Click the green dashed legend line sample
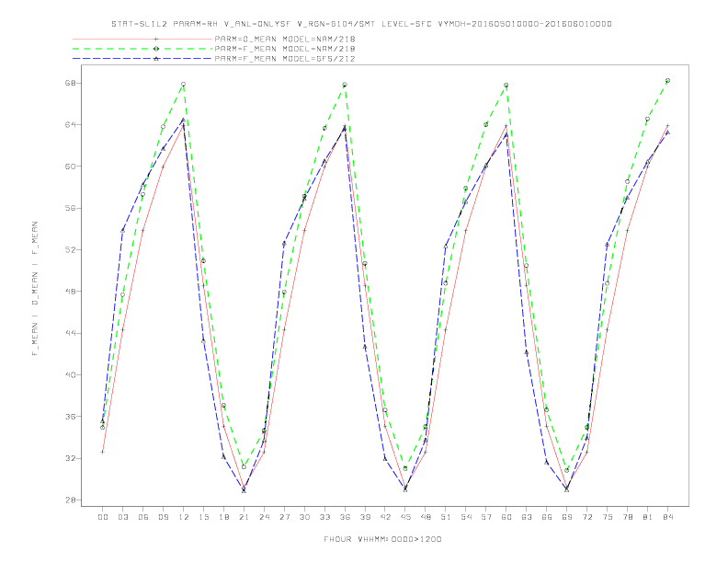 (x=142, y=49)
